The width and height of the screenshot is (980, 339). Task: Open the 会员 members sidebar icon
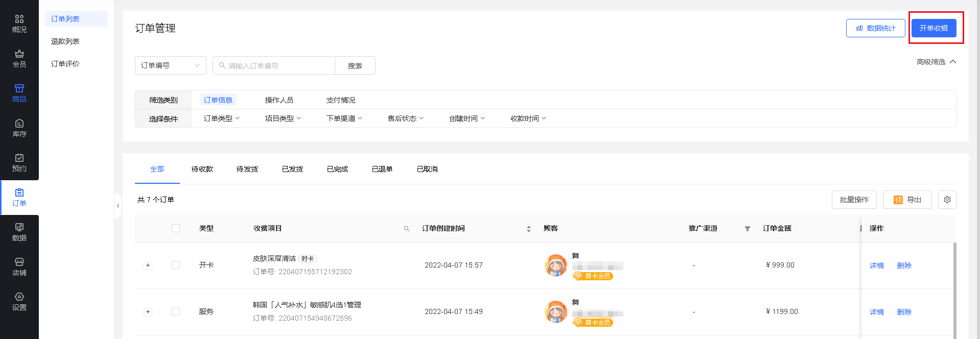point(19,59)
